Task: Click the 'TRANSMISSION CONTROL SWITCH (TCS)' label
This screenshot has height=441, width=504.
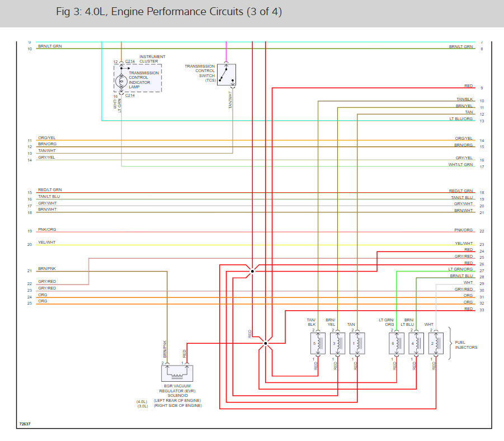Action: 200,73
